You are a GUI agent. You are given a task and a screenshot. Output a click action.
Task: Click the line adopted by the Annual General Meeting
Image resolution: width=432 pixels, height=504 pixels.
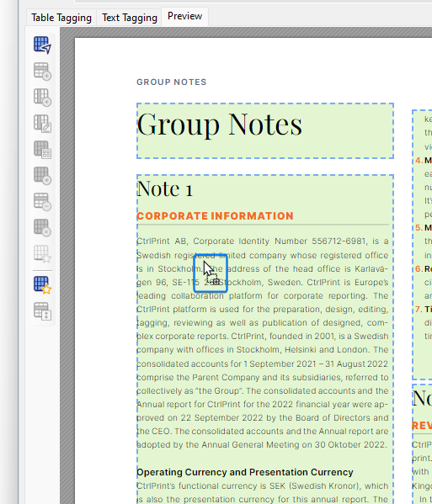click(261, 444)
